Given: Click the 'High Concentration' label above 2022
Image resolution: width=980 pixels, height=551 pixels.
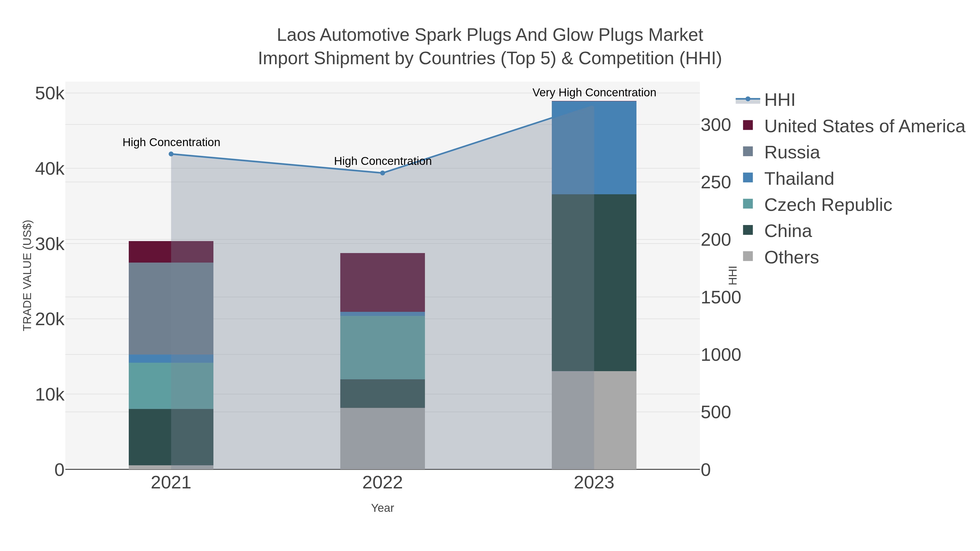Looking at the screenshot, I should tap(383, 161).
